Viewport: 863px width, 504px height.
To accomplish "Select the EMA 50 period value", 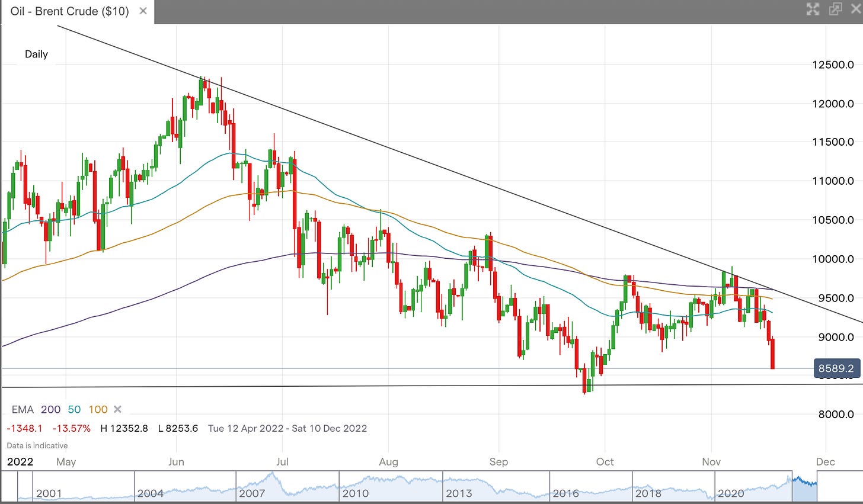I will click(x=74, y=409).
